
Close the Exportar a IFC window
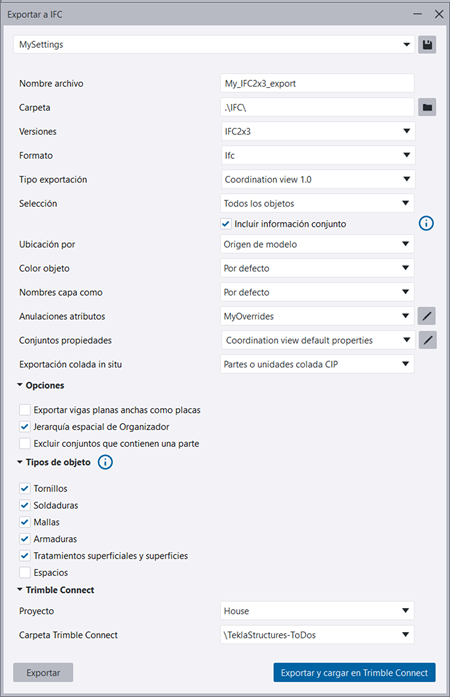click(x=439, y=14)
